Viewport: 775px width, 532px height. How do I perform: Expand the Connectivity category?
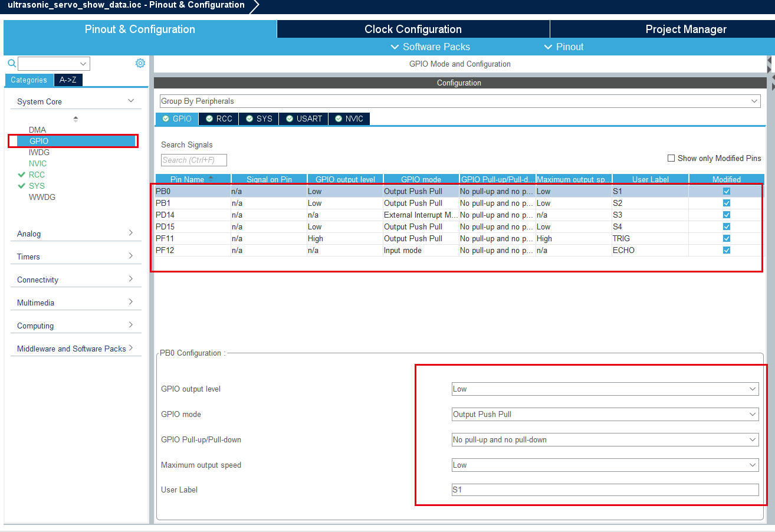(x=75, y=280)
